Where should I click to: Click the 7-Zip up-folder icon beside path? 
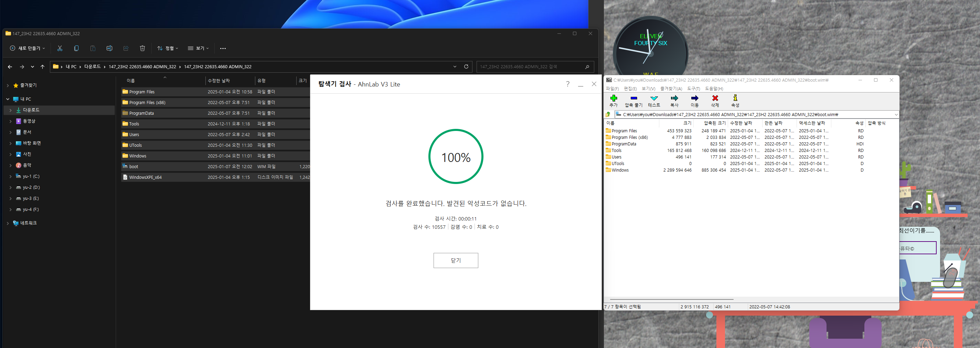[608, 114]
